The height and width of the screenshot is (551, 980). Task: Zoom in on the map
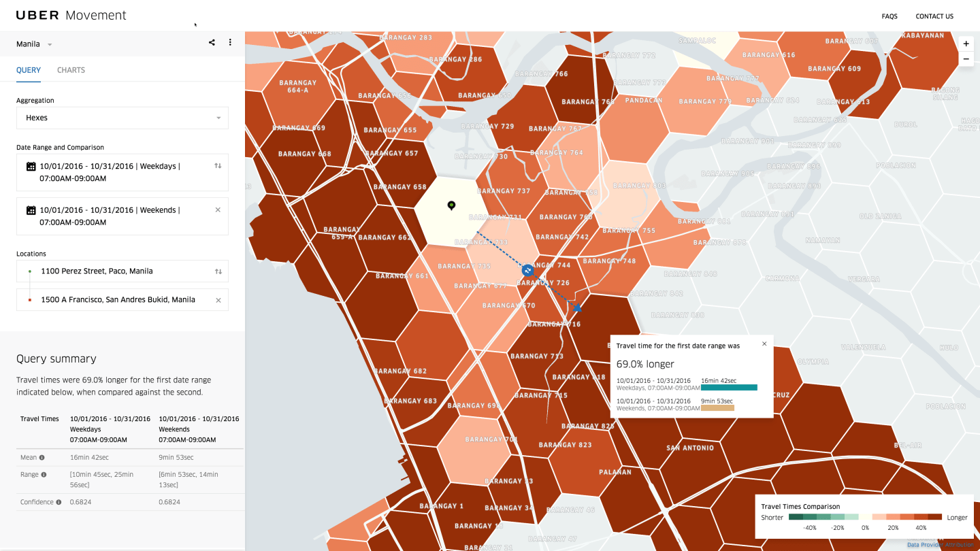966,44
